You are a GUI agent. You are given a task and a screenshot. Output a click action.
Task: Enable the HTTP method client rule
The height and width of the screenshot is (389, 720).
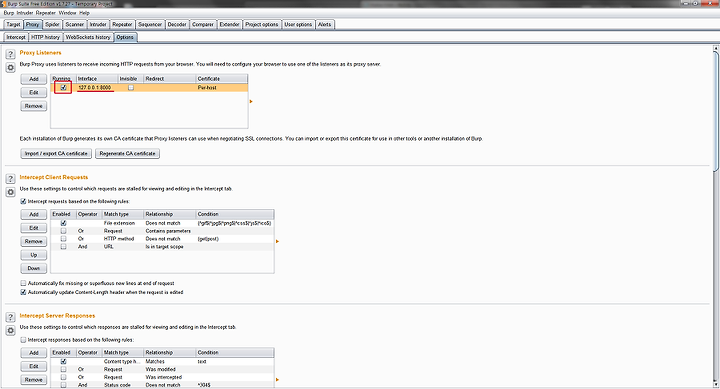pyautogui.click(x=63, y=238)
